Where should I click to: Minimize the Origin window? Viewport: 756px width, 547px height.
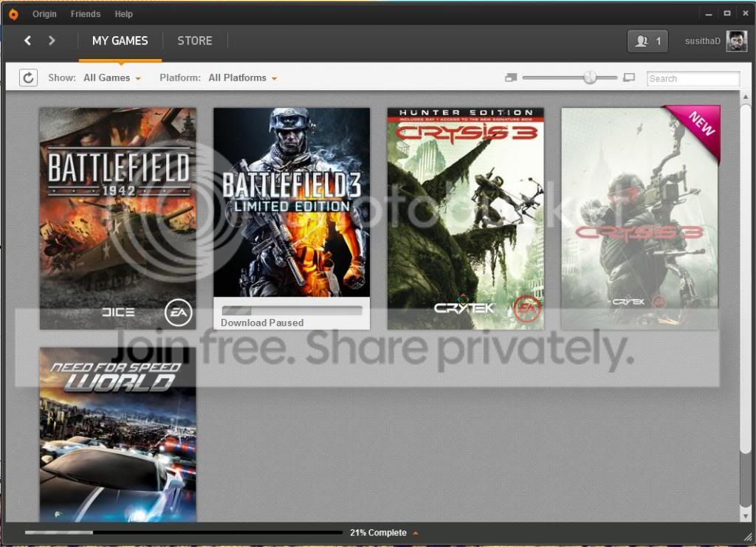(x=708, y=14)
